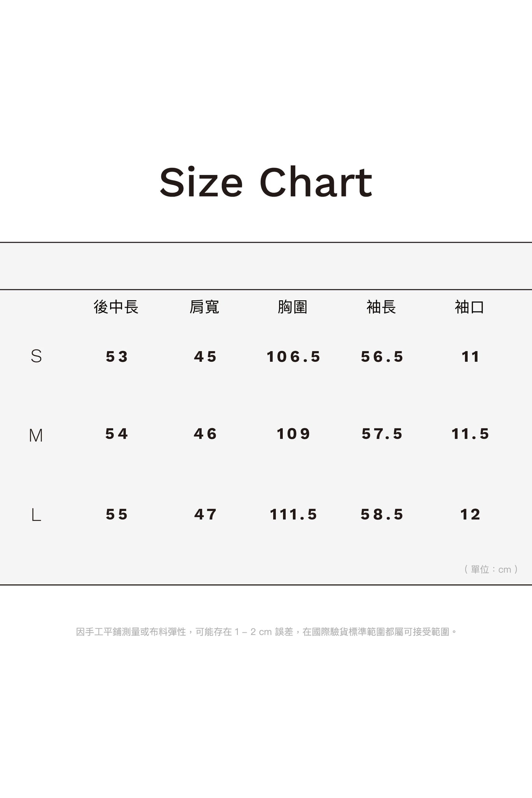Click the L size row label

(36, 515)
